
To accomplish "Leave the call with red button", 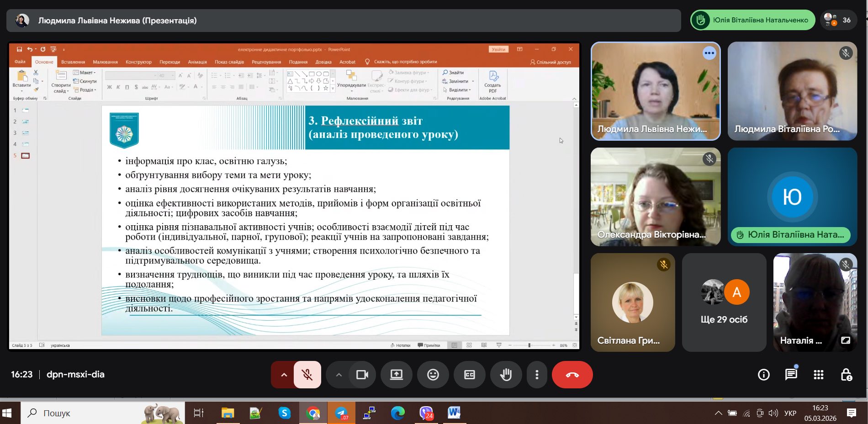I will [x=572, y=375].
